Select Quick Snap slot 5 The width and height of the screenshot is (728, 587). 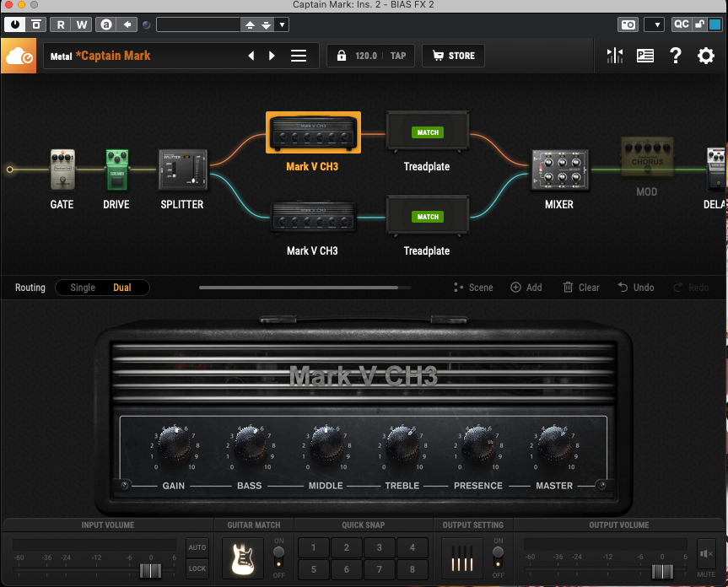pos(314,569)
